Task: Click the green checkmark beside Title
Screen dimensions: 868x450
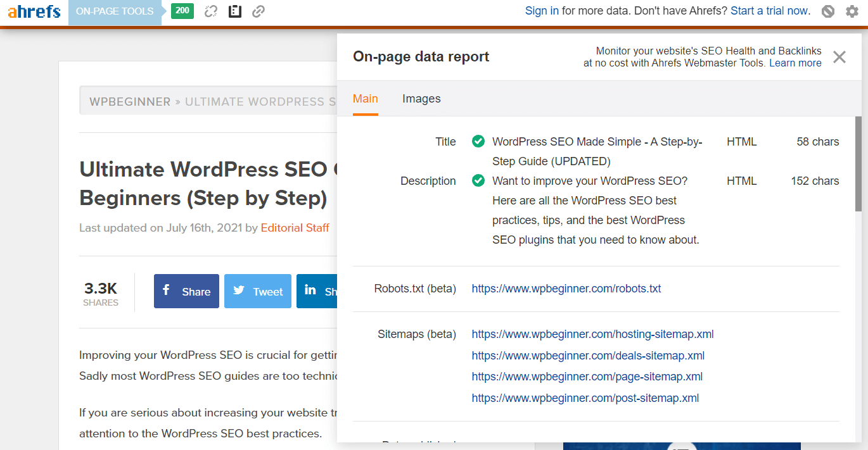Action: [478, 141]
